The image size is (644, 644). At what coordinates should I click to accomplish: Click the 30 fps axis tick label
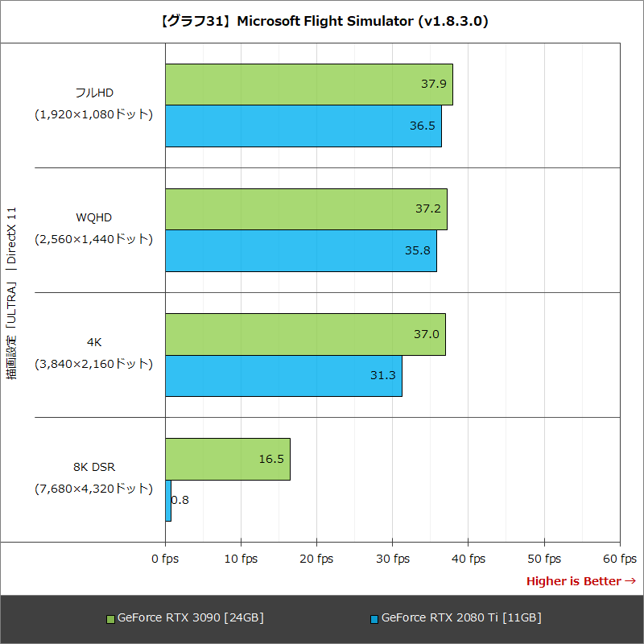(x=393, y=559)
